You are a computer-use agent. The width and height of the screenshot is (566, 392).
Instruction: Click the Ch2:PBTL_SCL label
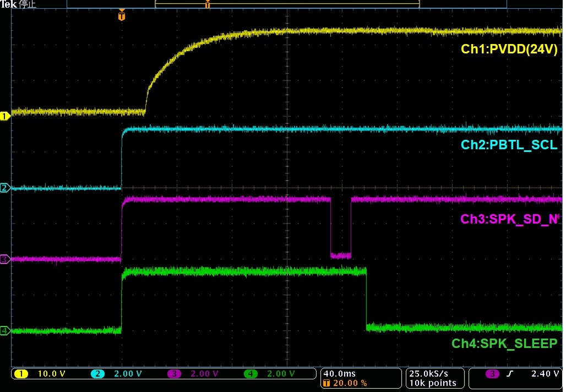tap(509, 145)
